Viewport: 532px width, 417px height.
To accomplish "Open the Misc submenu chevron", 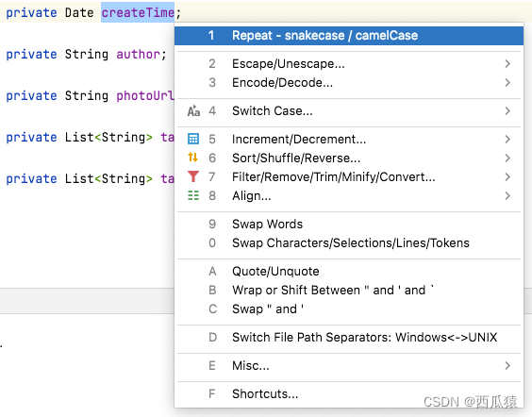I will tap(507, 365).
